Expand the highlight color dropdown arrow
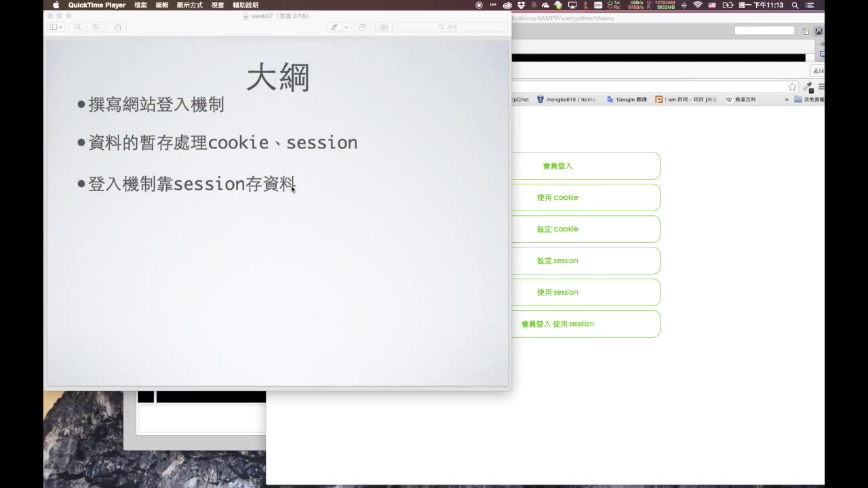This screenshot has height=488, width=868. (x=346, y=27)
